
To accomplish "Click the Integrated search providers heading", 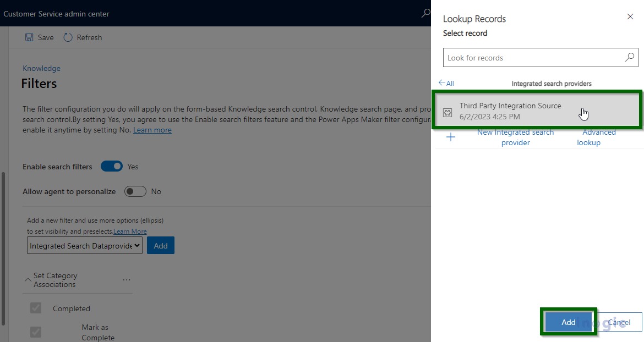I will [x=551, y=83].
